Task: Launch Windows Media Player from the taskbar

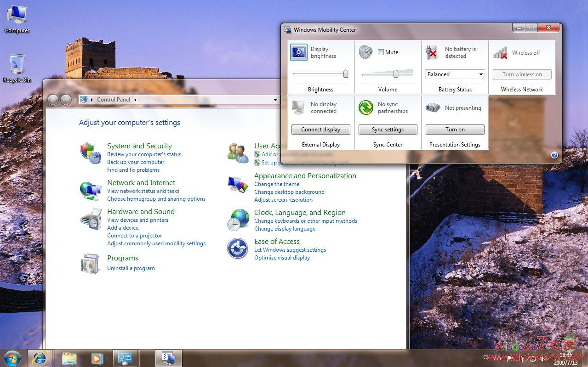Action: pos(97,358)
